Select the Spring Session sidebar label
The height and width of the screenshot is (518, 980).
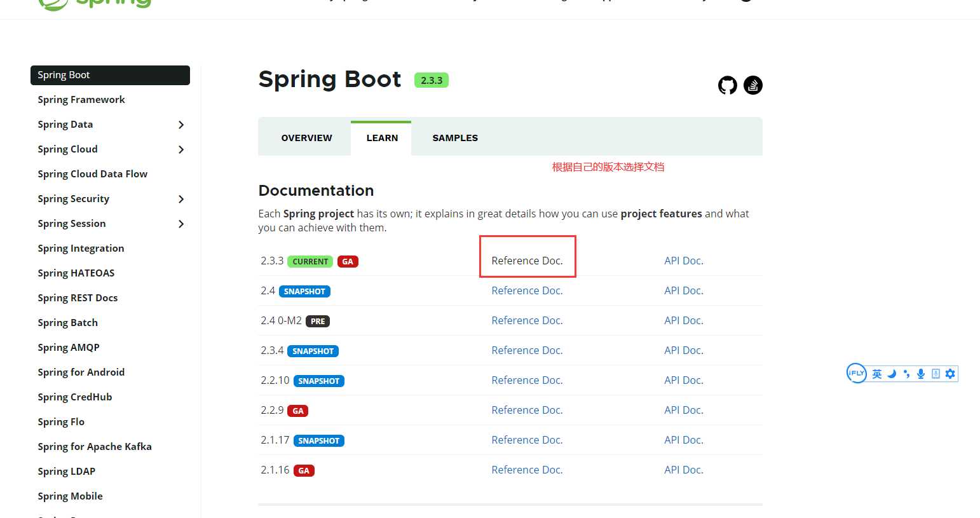pyautogui.click(x=72, y=224)
